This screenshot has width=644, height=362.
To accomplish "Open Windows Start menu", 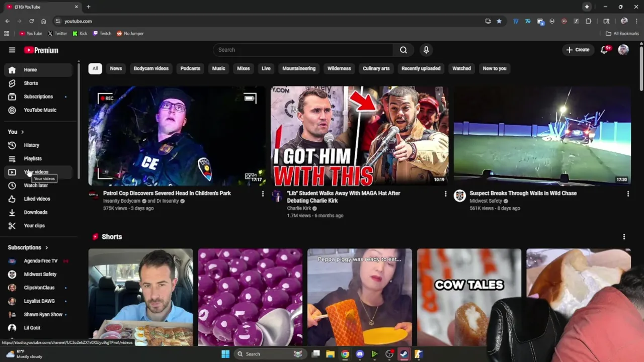I will pyautogui.click(x=225, y=354).
